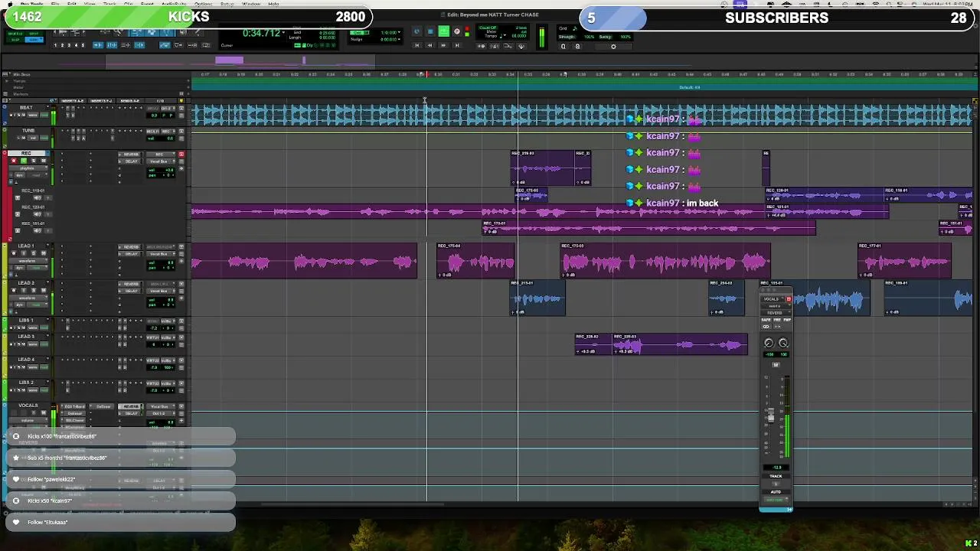Select the VOCALS track name
Screen dimensions: 980x551
click(28, 405)
